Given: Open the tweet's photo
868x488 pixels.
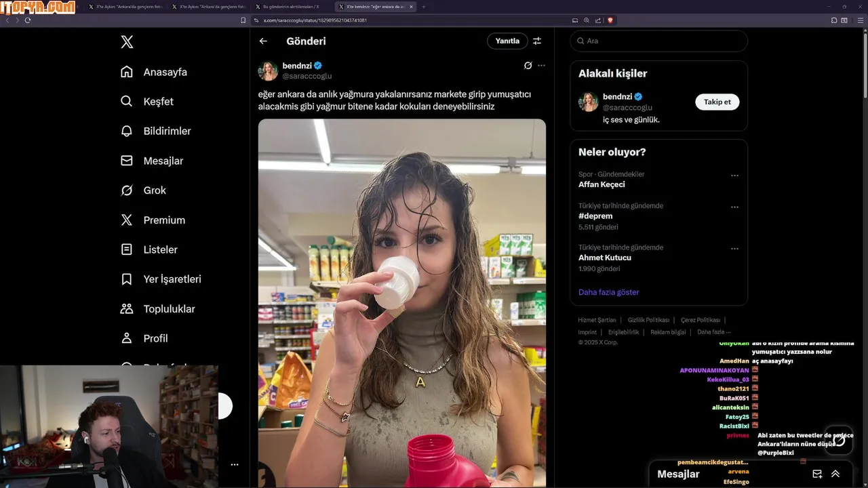Looking at the screenshot, I should (401, 303).
